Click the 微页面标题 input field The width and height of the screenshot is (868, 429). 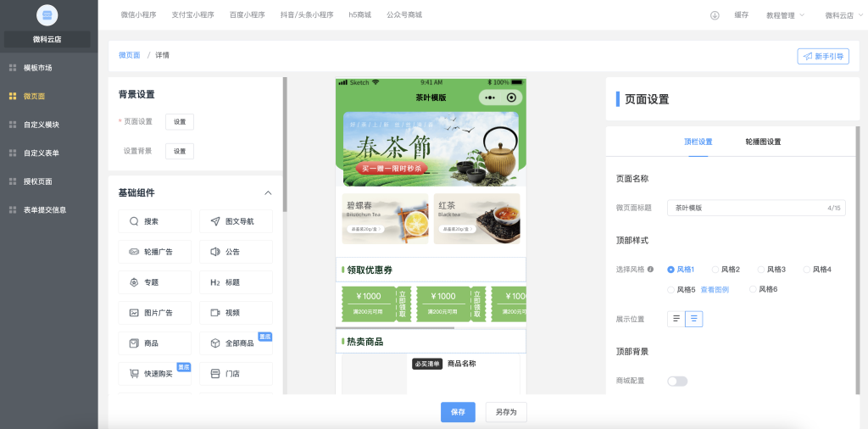[x=746, y=208]
